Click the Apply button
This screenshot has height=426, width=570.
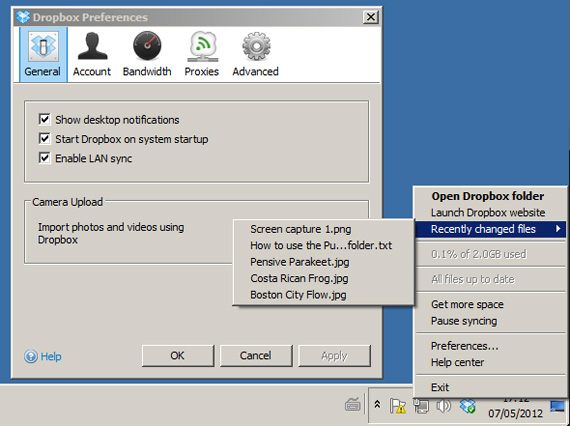[x=334, y=355]
